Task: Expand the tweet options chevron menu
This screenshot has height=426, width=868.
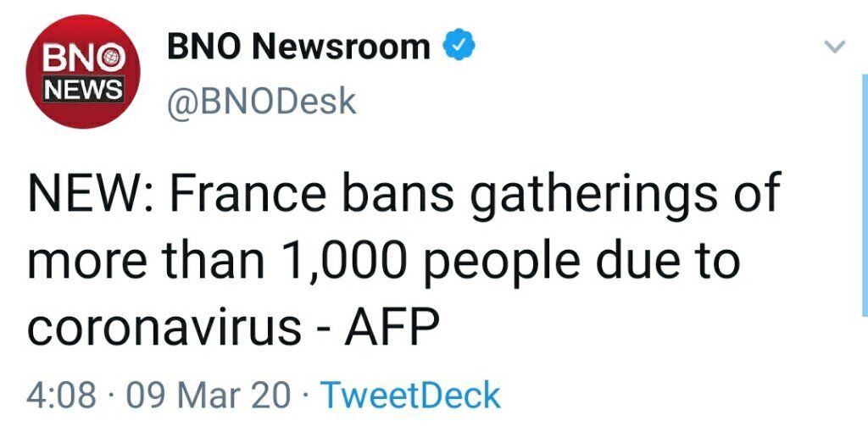Action: [x=835, y=47]
